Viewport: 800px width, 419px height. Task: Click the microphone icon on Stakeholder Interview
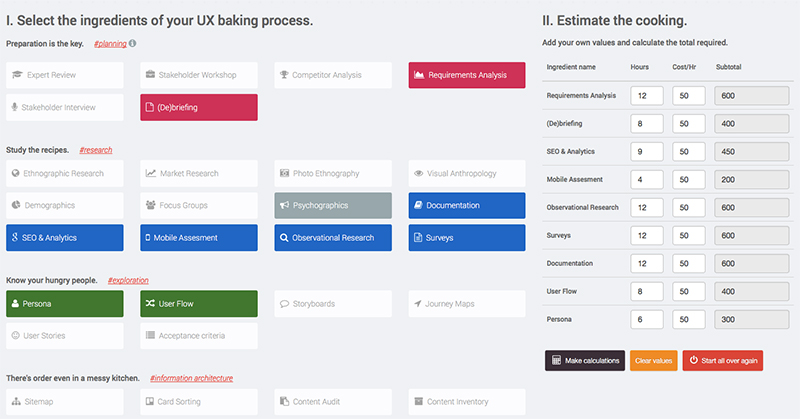15,107
